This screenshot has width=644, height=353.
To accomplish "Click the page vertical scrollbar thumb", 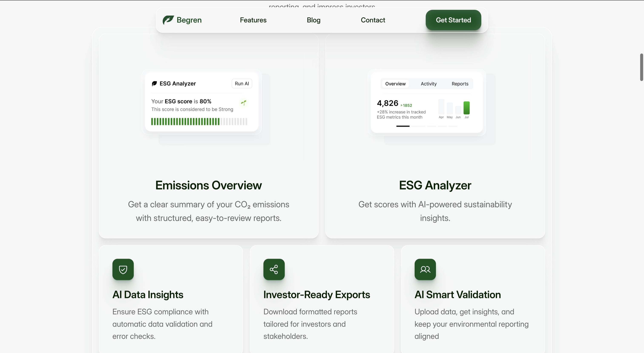I will click(641, 67).
